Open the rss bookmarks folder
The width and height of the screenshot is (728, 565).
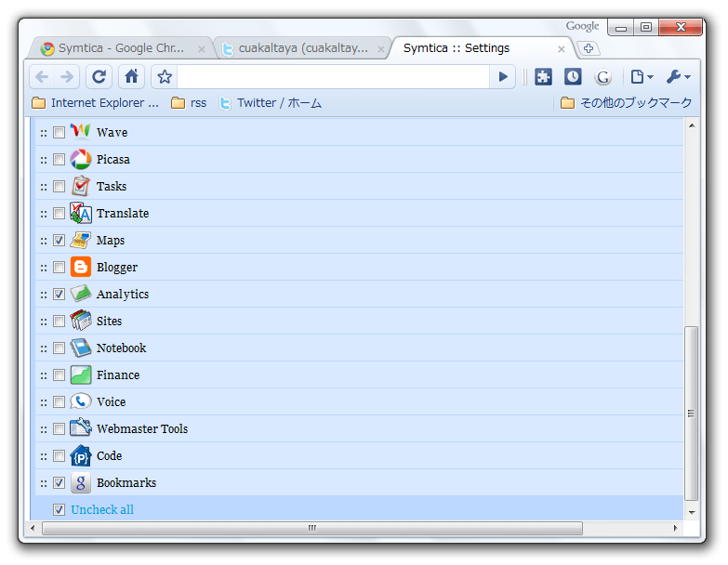point(189,103)
